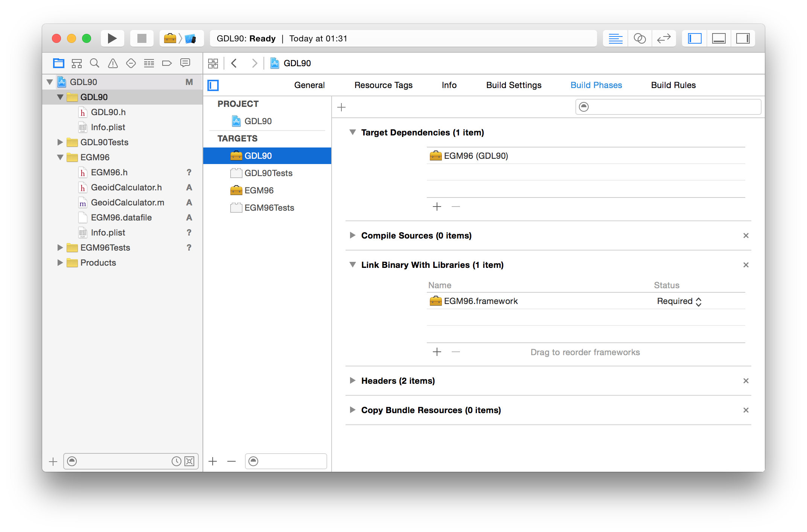This screenshot has height=532, width=807.
Task: Open the General tab
Action: [309, 85]
